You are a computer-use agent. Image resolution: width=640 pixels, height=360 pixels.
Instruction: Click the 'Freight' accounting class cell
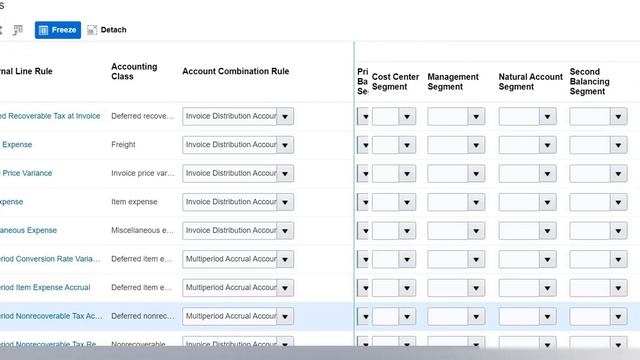pos(123,144)
